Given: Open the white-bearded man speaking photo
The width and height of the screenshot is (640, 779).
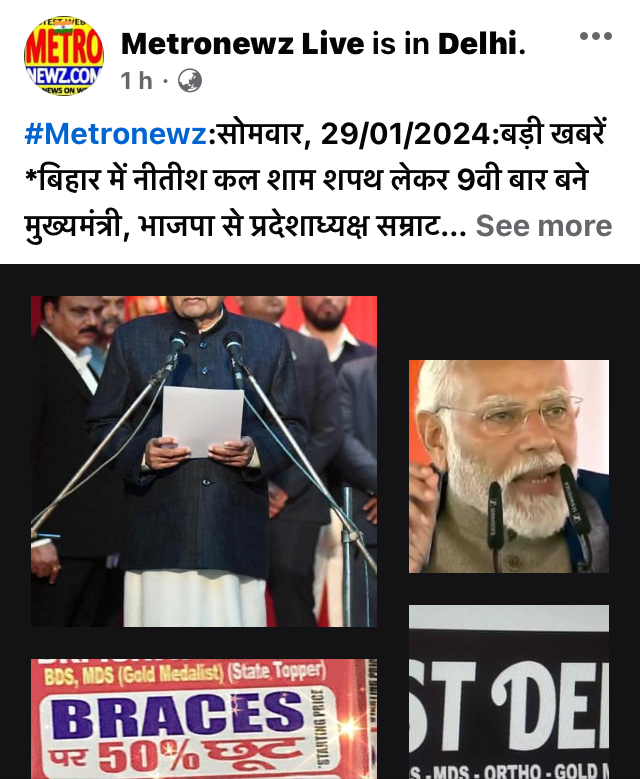Looking at the screenshot, I should tap(509, 466).
